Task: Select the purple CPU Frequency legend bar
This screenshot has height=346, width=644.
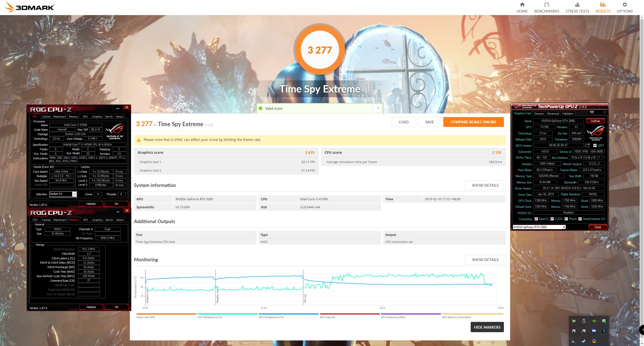Action: pyautogui.click(x=411, y=314)
